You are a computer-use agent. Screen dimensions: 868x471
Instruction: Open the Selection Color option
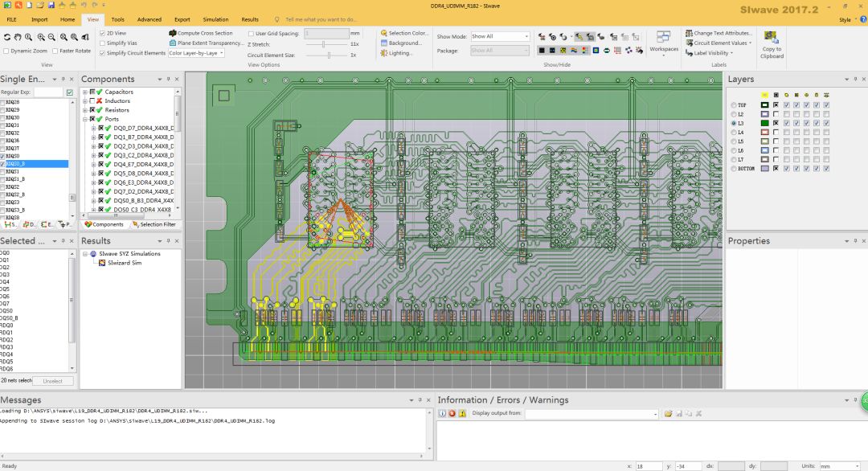(403, 33)
